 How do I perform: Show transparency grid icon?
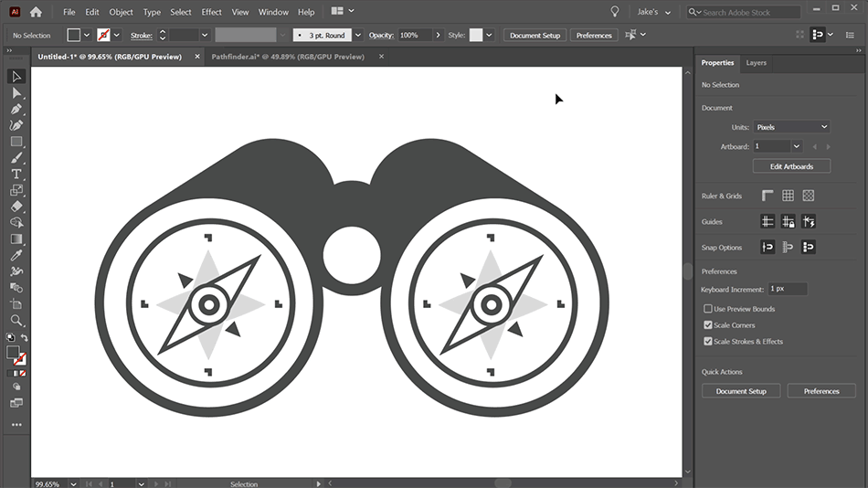pos(809,196)
